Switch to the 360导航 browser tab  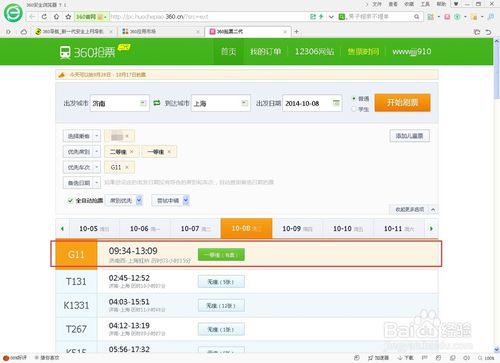point(74,32)
